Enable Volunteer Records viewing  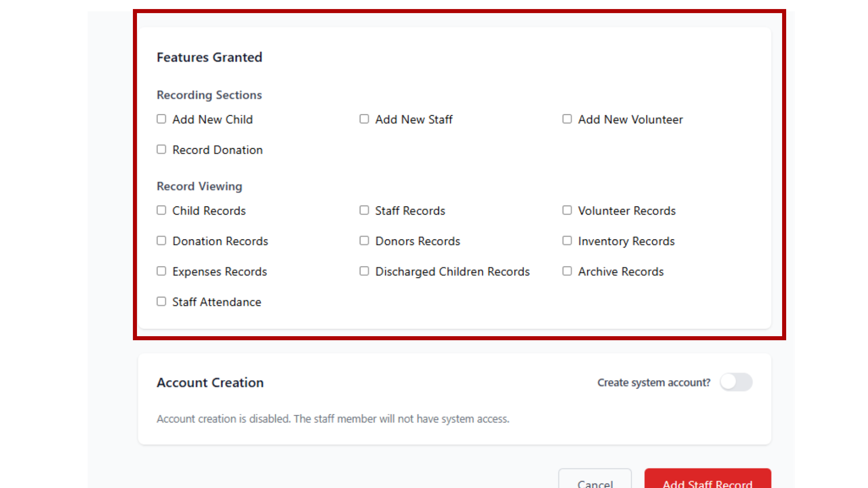567,210
